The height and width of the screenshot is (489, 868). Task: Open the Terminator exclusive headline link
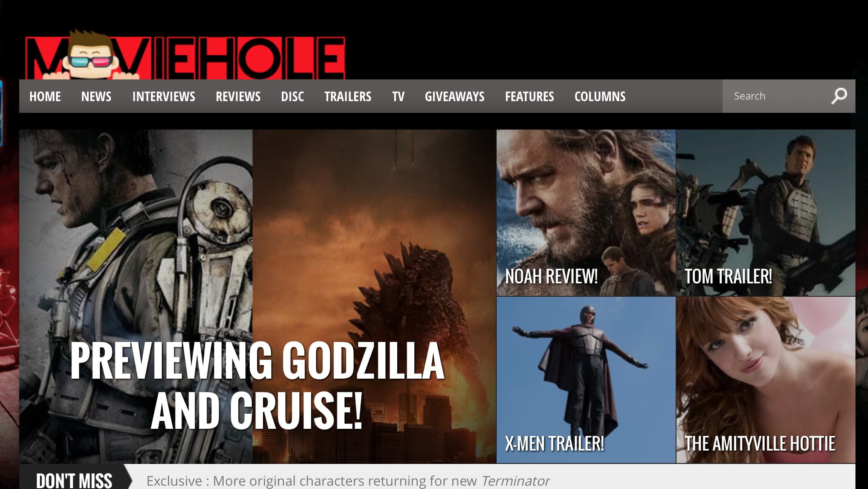click(348, 481)
